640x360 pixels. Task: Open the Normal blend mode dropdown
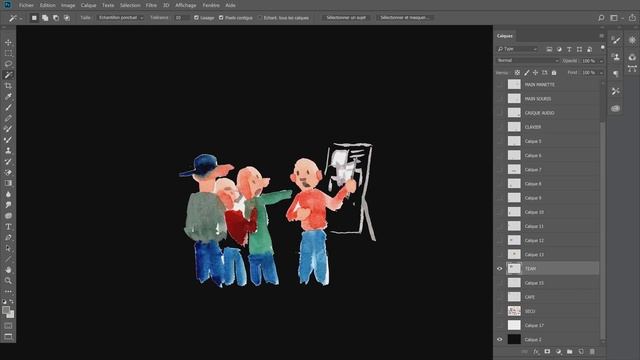(x=527, y=60)
